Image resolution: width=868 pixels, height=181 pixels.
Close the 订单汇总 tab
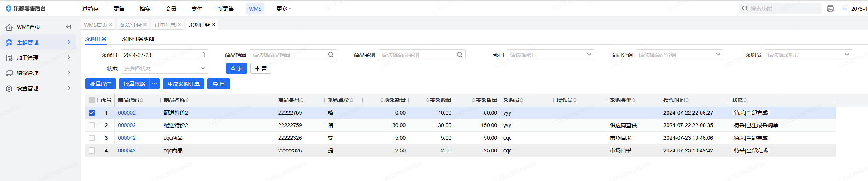(179, 24)
